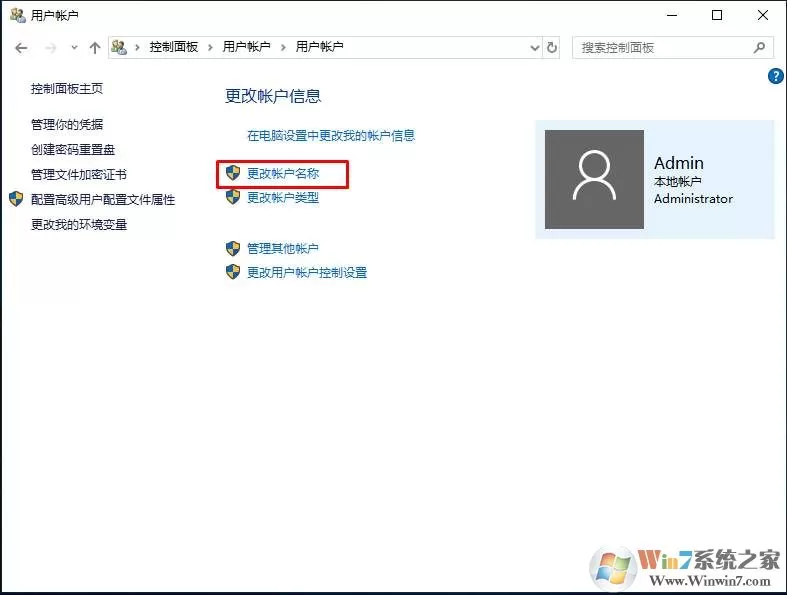This screenshot has width=787, height=595.
Task: Open 管理你的凭据 in the sidebar
Action: coord(67,125)
